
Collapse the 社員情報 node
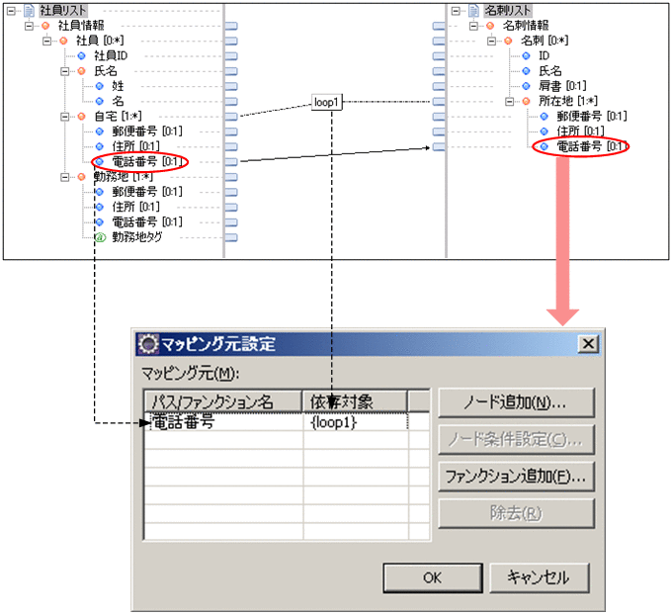[x=29, y=26]
